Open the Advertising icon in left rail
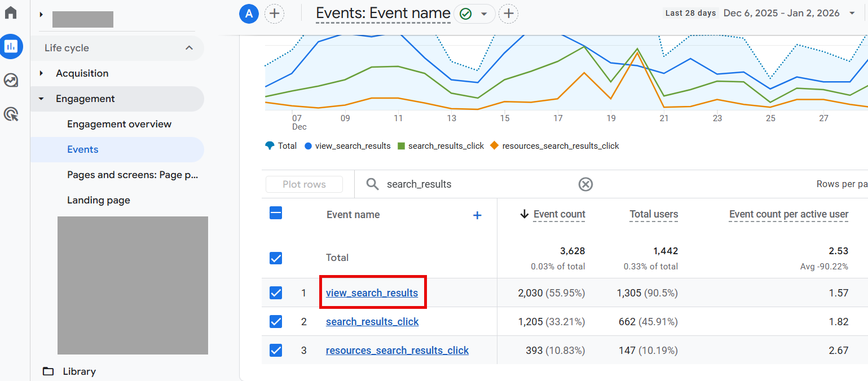 (11, 115)
